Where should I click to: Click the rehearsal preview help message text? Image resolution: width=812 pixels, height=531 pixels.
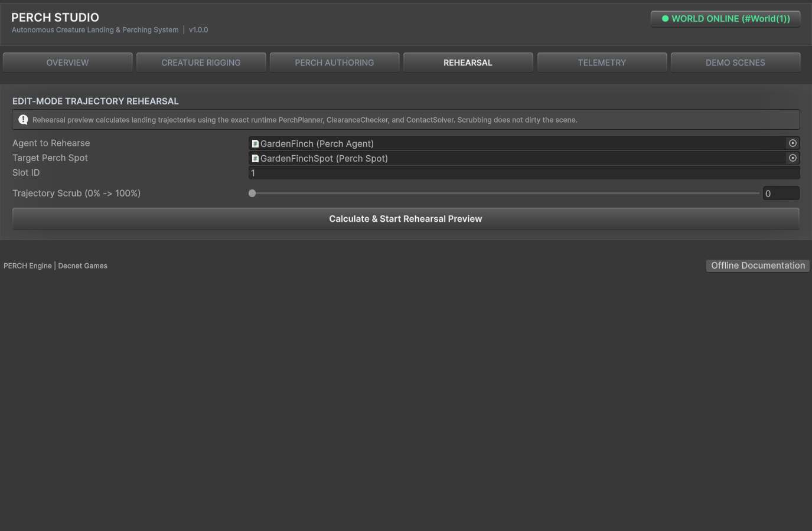305,120
